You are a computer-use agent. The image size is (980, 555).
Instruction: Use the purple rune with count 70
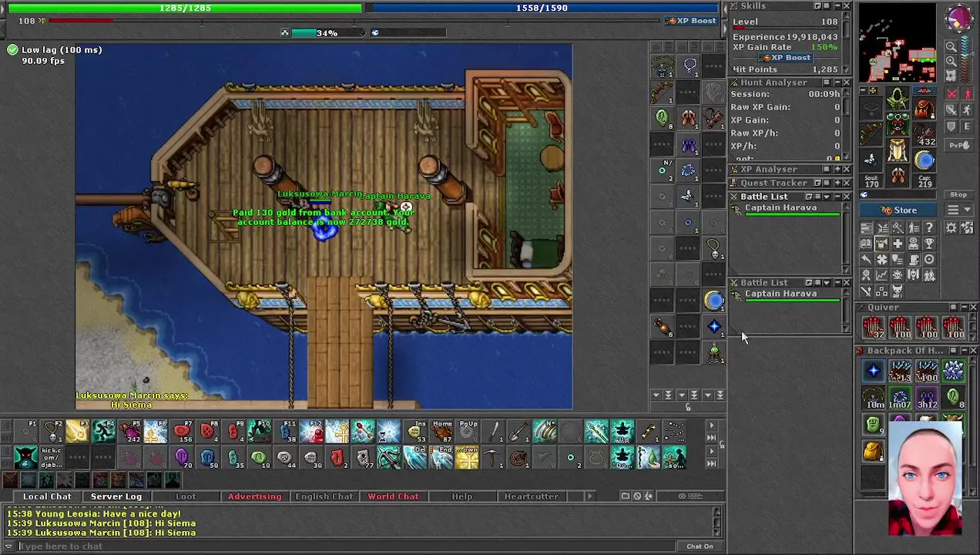183,457
